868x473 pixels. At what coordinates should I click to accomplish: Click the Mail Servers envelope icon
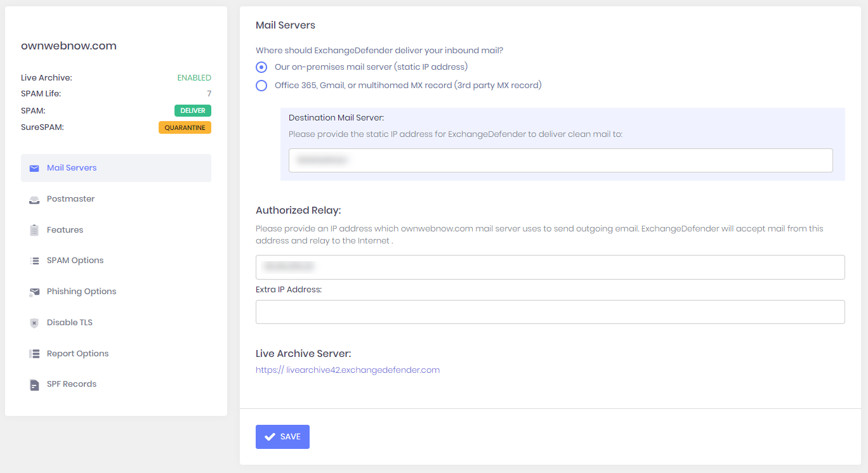coord(34,168)
